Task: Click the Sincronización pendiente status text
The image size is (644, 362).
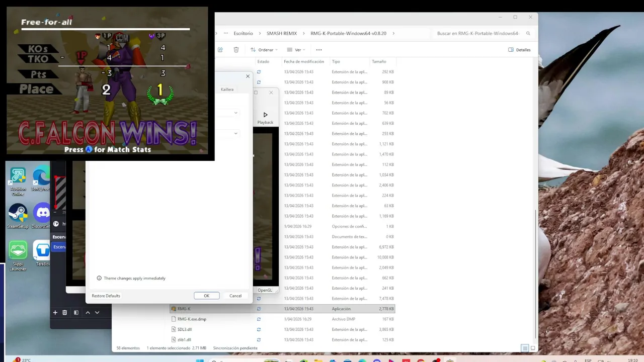Action: tap(235, 348)
